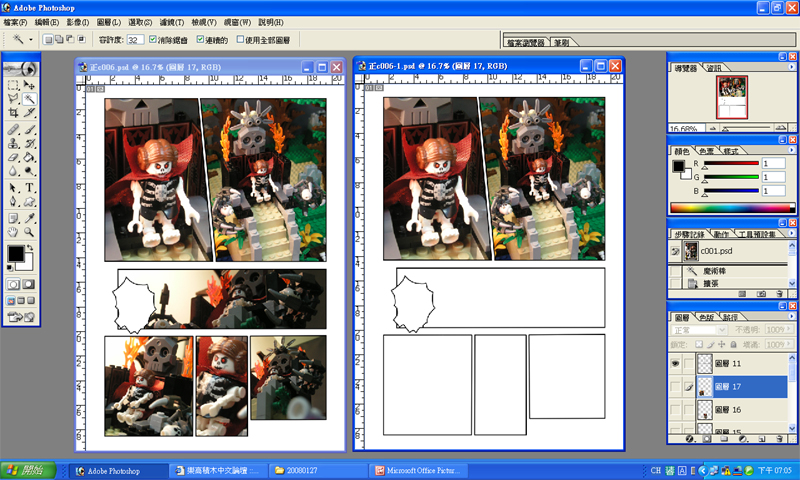
Task: Open the Layers panel flyout menu
Action: tap(791, 316)
